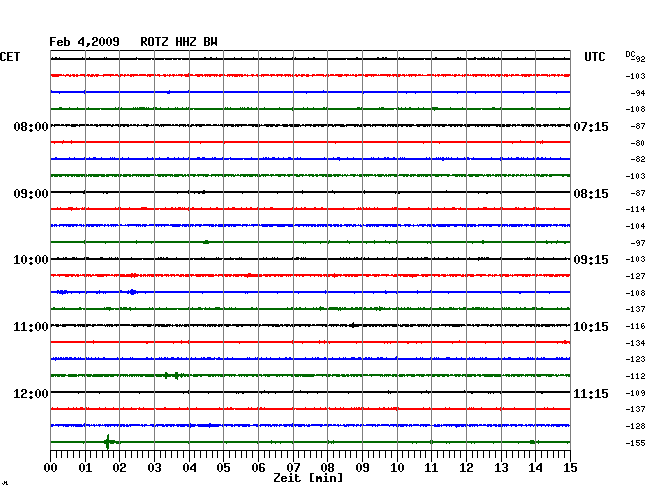Click the Zeit [min] axis title
Image resolution: width=650 pixels, height=494 pixels.
click(x=308, y=478)
